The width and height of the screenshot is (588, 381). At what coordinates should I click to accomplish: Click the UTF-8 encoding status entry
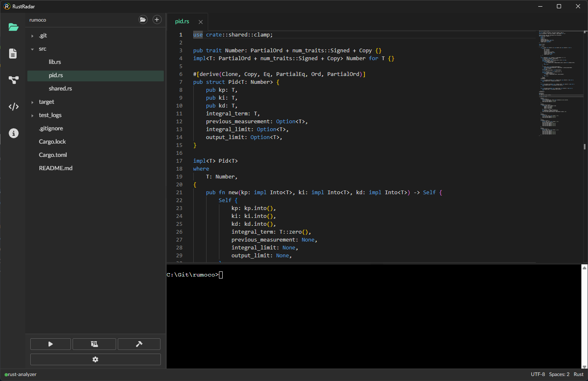tap(538, 374)
